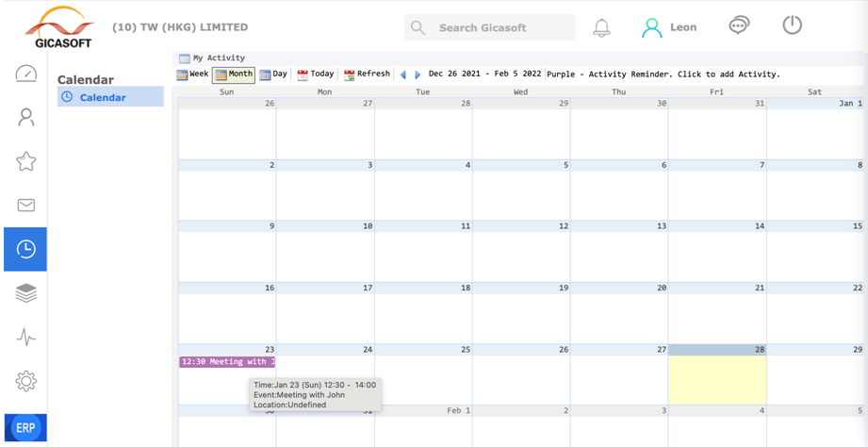Click the Search Gicasoft field
Screen dimensions: 868x447
(x=500, y=28)
